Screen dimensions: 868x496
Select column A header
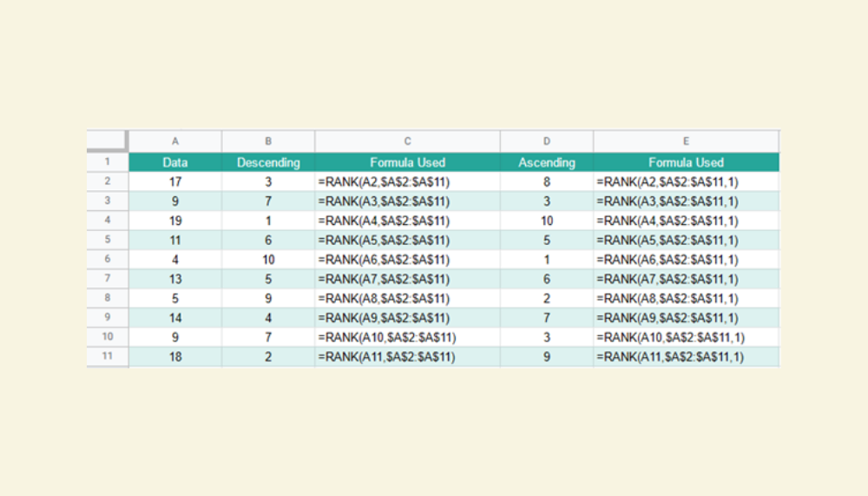(175, 141)
